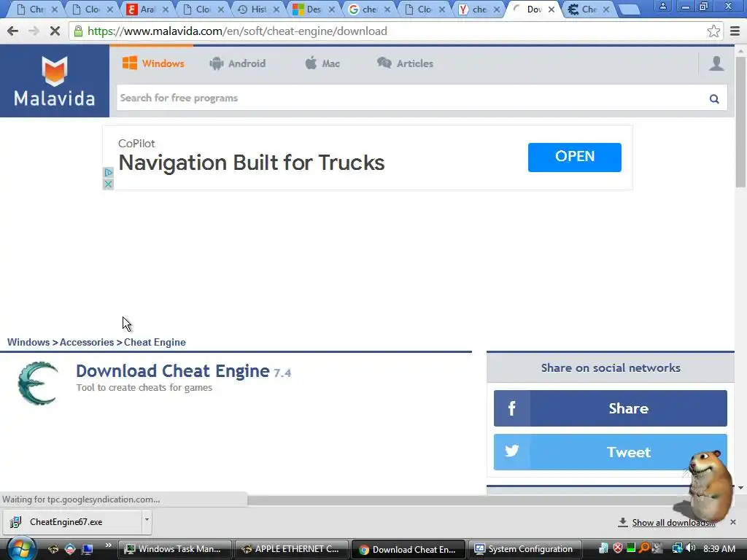
Task: Click the address bar URL
Action: click(237, 31)
